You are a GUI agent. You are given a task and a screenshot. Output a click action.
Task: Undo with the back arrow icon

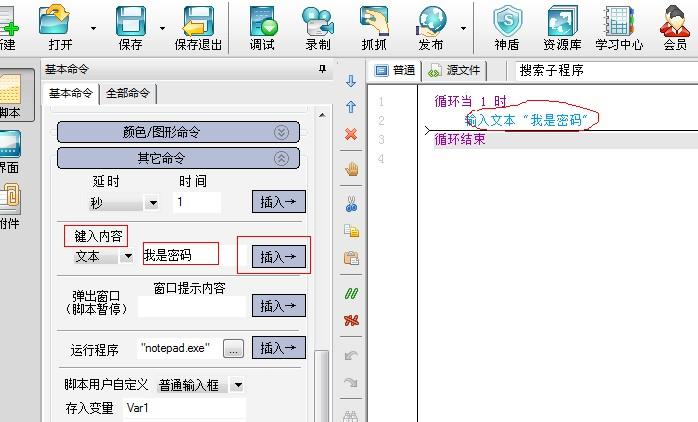351,355
